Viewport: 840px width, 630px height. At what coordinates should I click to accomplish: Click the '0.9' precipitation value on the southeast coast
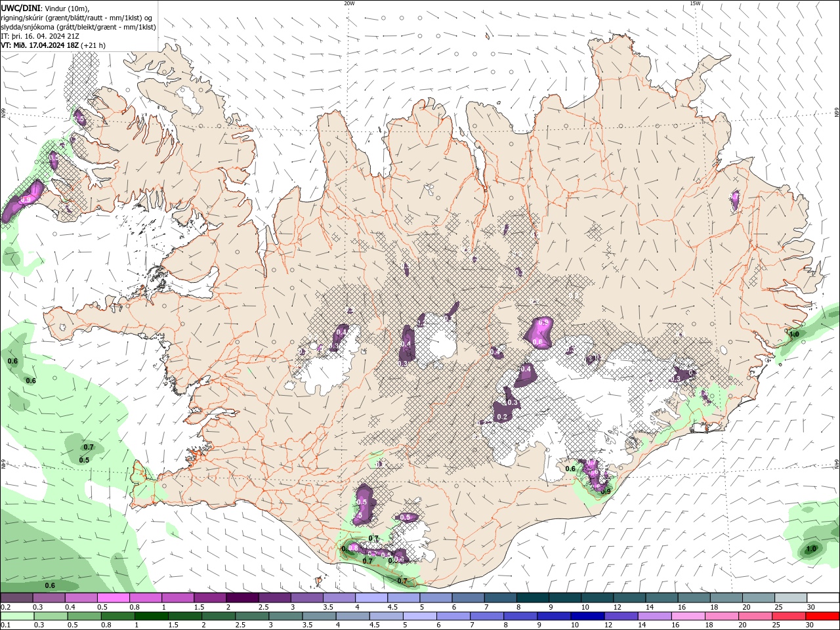tap(606, 492)
